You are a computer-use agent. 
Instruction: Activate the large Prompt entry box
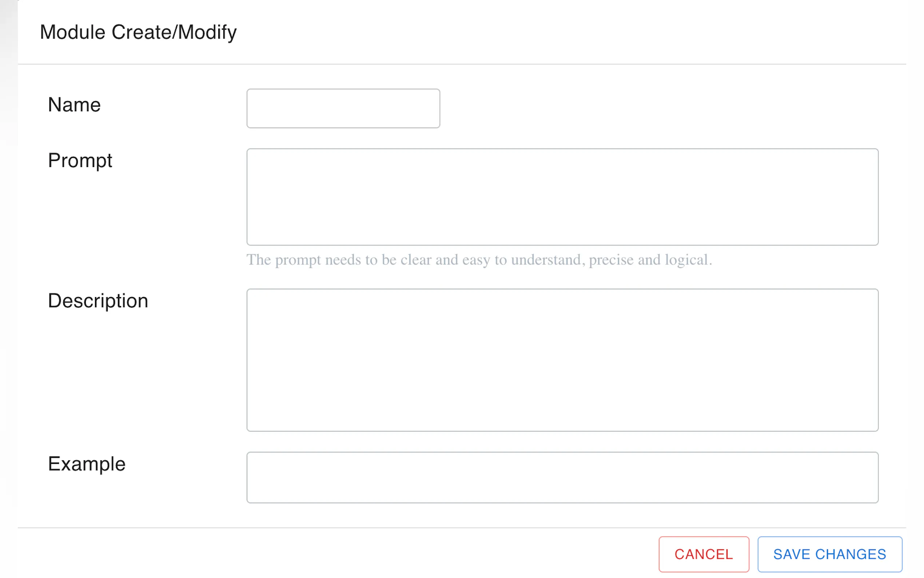[562, 197]
